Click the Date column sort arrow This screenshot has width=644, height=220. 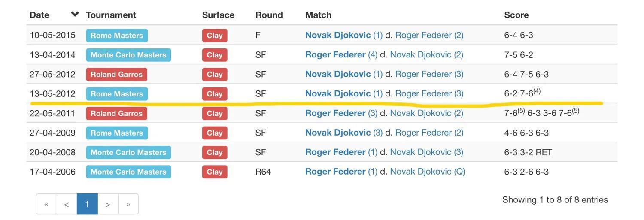(x=75, y=14)
